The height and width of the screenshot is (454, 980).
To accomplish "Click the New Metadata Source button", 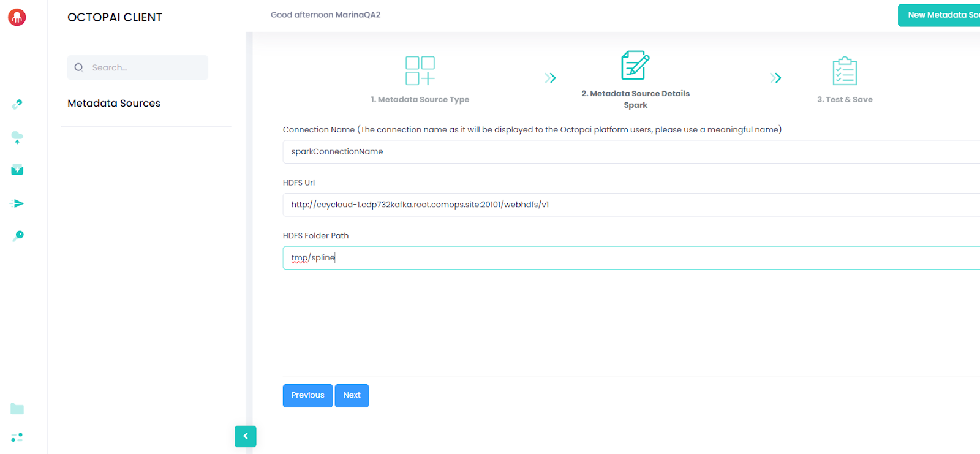I will click(940, 15).
